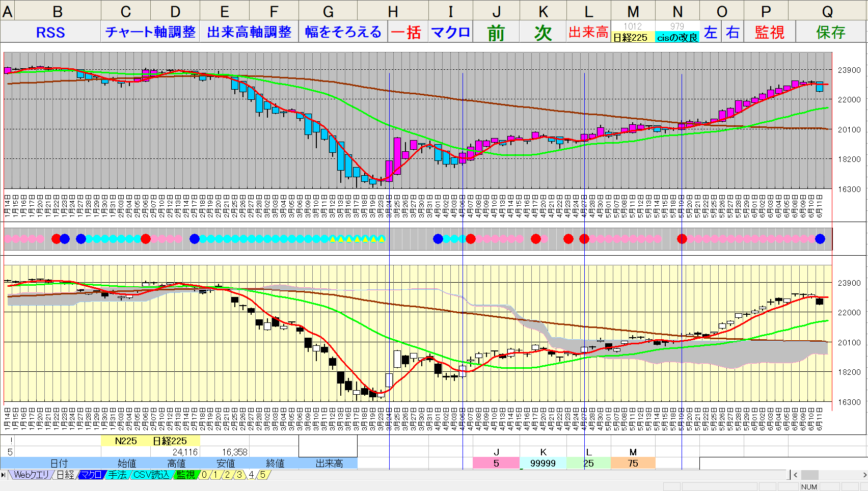Switch to sheet tab 5 at bottom
868x491 pixels.
tap(262, 475)
